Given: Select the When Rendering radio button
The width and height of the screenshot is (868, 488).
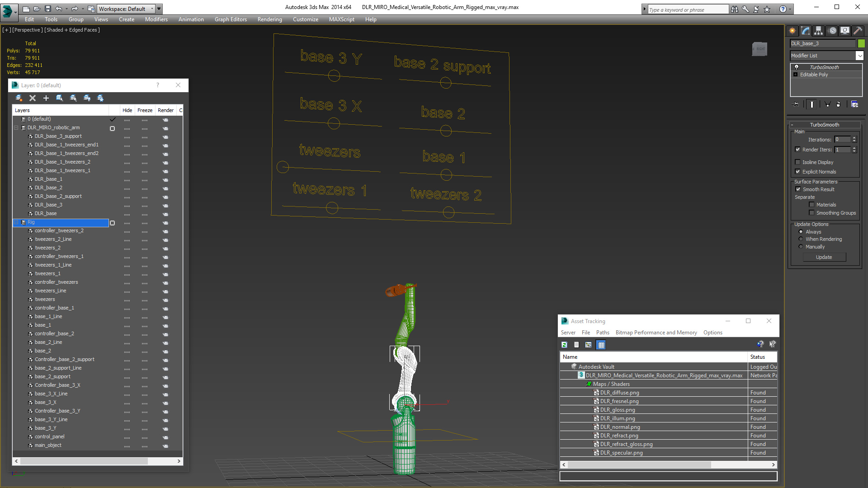Looking at the screenshot, I should (x=801, y=239).
